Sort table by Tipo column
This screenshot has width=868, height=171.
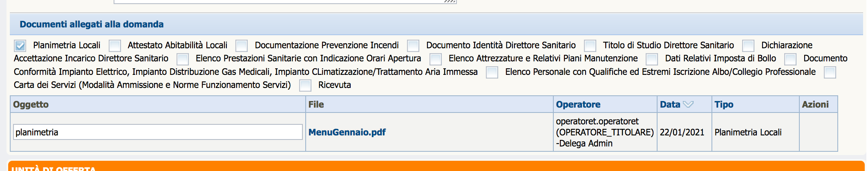tap(724, 104)
